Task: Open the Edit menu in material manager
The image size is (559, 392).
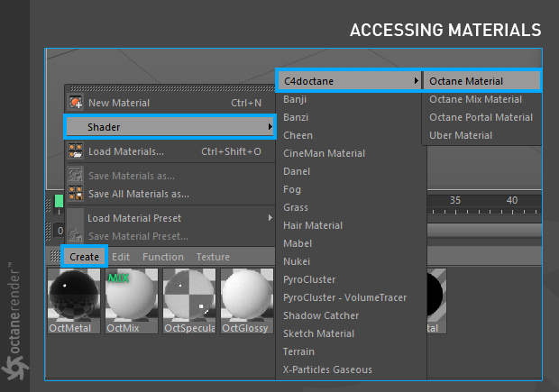Action: pyautogui.click(x=121, y=257)
